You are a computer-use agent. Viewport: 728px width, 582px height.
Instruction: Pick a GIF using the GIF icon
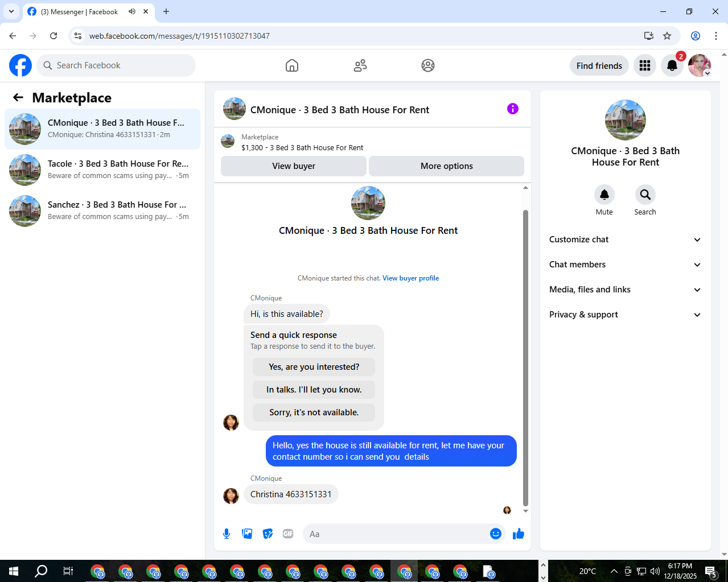pyautogui.click(x=288, y=534)
